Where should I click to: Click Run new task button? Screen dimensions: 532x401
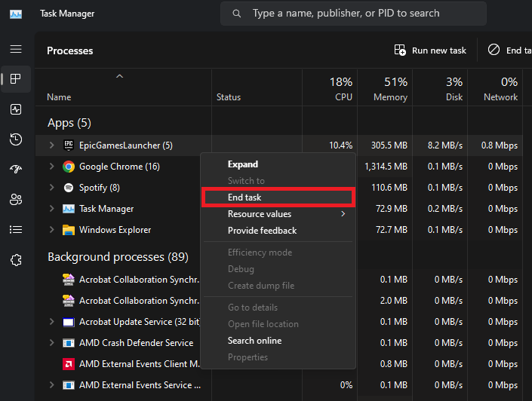tap(430, 51)
